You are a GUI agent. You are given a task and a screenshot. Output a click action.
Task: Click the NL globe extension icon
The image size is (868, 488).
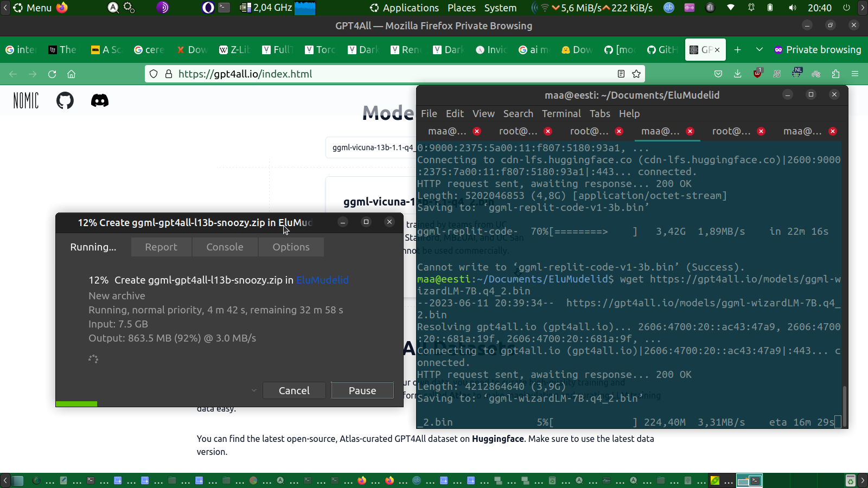[797, 73]
